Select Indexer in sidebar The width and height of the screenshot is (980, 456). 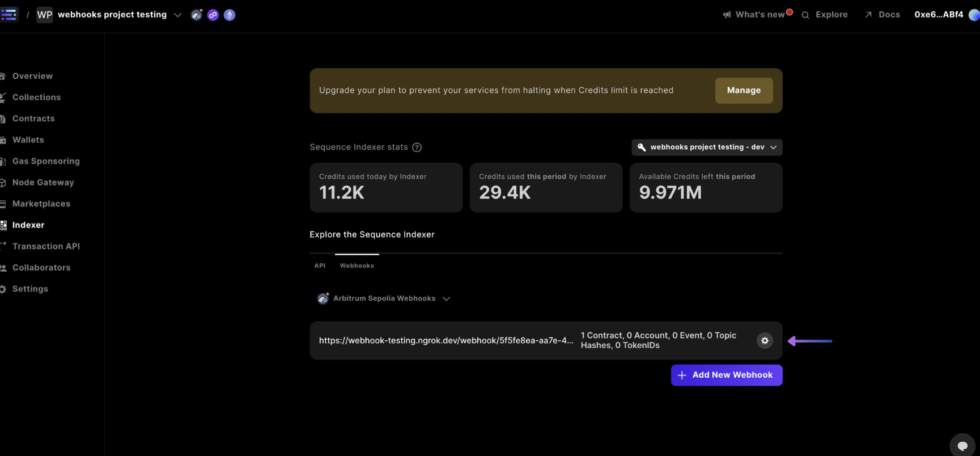[28, 225]
